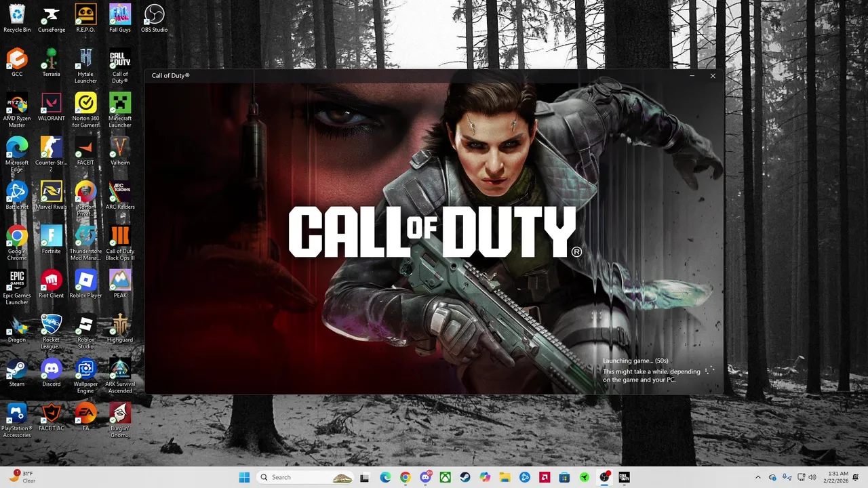Switch to OBS Studio on taskbar
Image resolution: width=868 pixels, height=488 pixels.
coord(604,477)
